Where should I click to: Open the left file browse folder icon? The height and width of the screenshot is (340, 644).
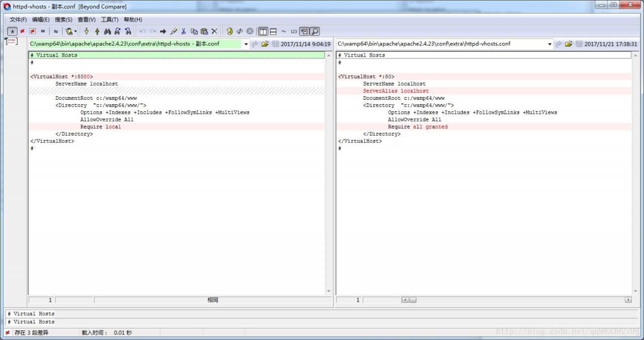coord(265,44)
